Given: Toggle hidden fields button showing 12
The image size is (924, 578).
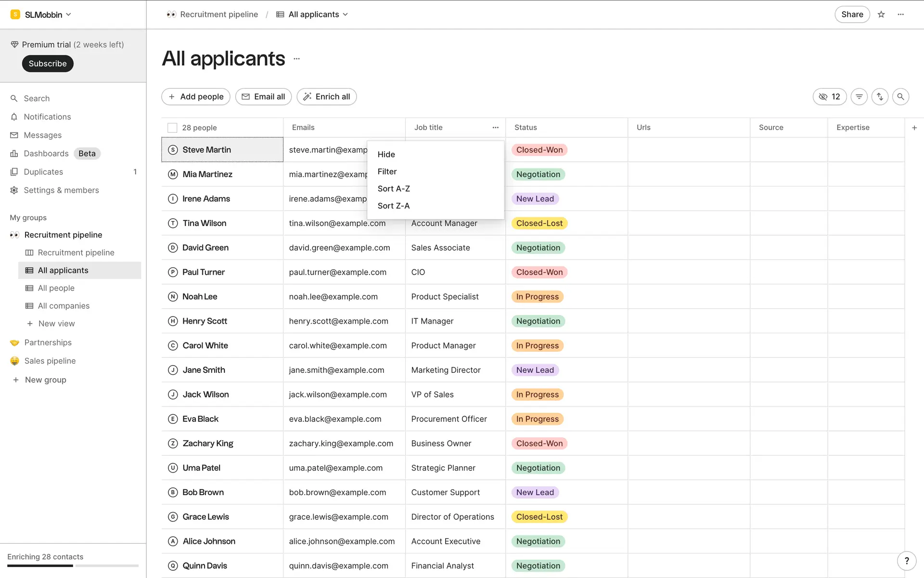Looking at the screenshot, I should [829, 97].
